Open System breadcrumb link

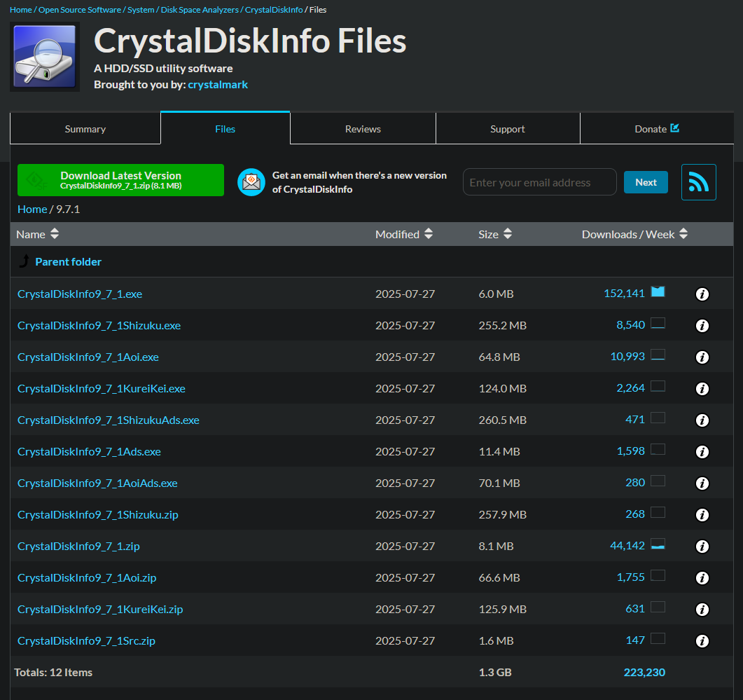[x=141, y=10]
